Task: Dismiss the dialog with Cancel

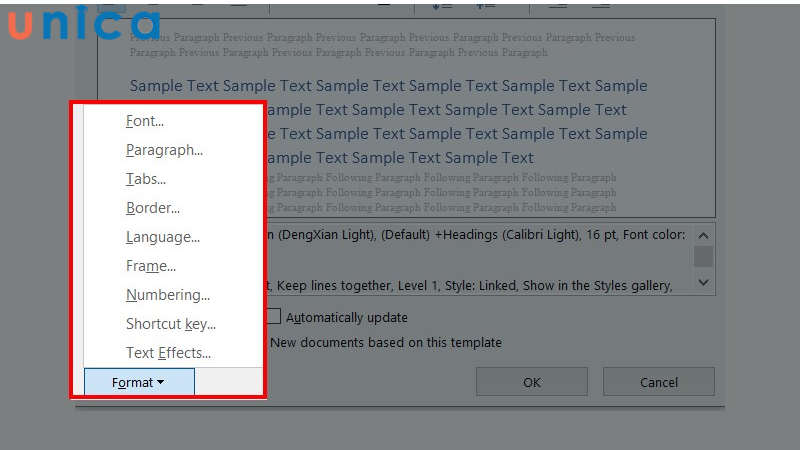Action: coord(659,382)
